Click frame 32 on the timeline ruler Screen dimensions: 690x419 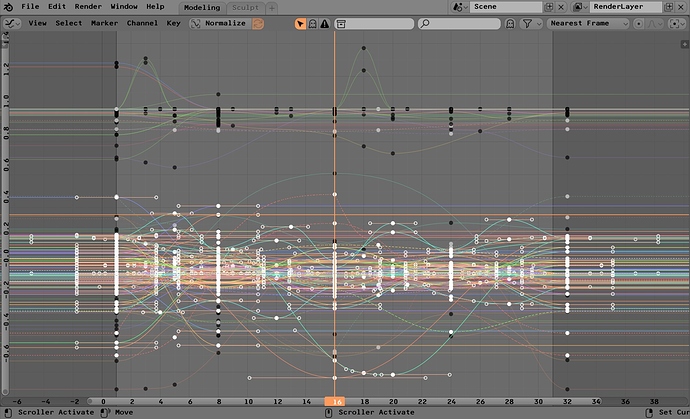(567, 401)
